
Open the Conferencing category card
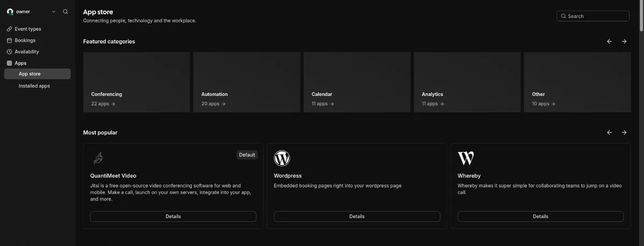(137, 82)
